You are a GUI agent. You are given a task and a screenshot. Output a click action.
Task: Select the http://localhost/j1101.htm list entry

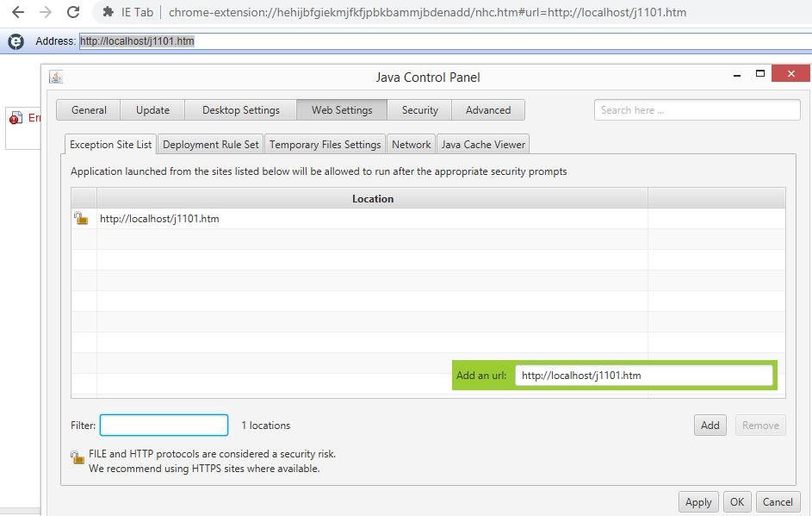[x=159, y=219]
